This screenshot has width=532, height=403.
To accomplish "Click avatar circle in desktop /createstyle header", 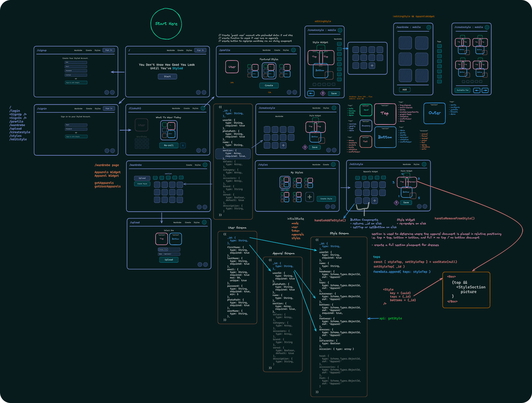I will pyautogui.click(x=334, y=108).
